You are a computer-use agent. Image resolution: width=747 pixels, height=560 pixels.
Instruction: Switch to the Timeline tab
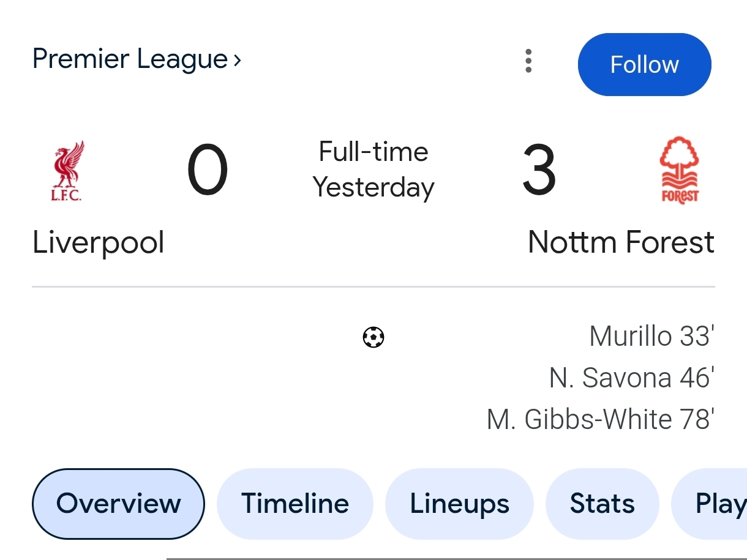pos(295,504)
